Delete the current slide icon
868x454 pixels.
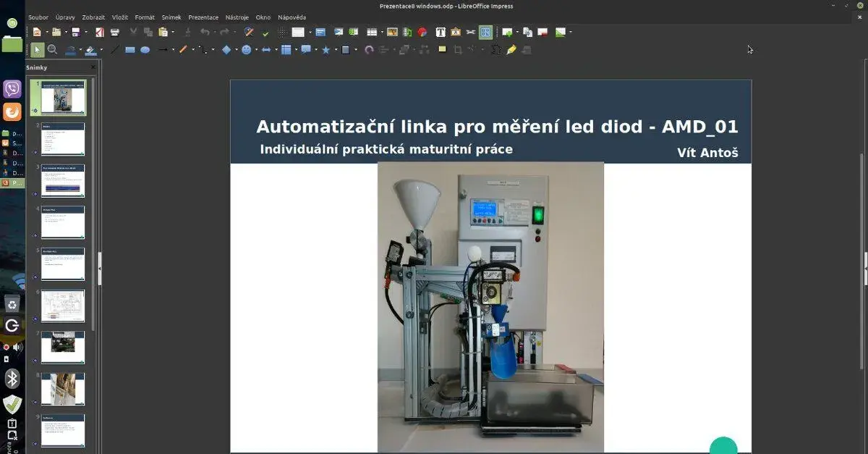pos(542,32)
